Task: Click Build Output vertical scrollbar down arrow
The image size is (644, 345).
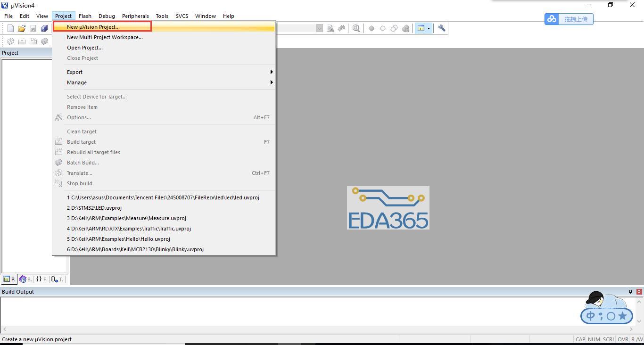Action: 639,322
